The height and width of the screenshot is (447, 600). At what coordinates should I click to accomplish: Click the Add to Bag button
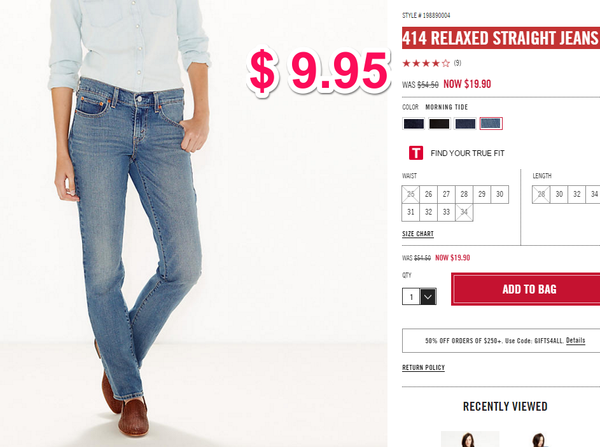click(x=529, y=289)
